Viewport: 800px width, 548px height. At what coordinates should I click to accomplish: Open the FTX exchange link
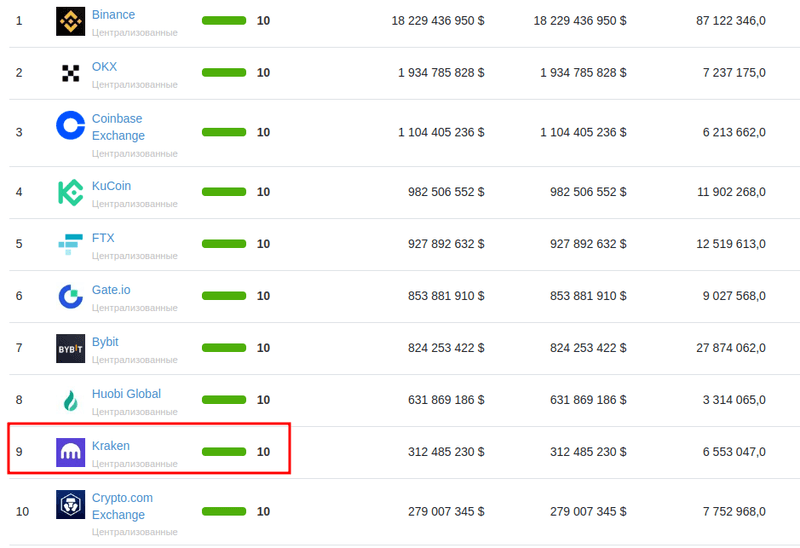point(103,238)
